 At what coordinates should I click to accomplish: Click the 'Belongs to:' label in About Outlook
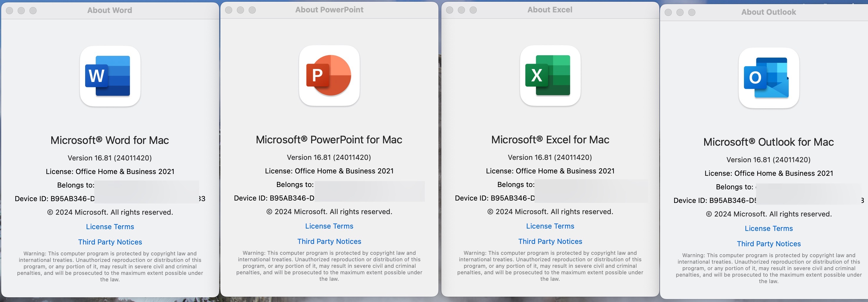point(735,187)
